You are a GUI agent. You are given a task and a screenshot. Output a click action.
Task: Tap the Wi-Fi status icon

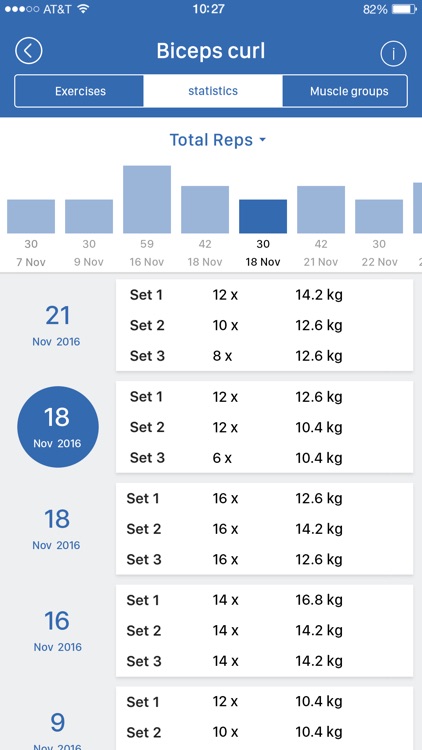click(x=84, y=9)
